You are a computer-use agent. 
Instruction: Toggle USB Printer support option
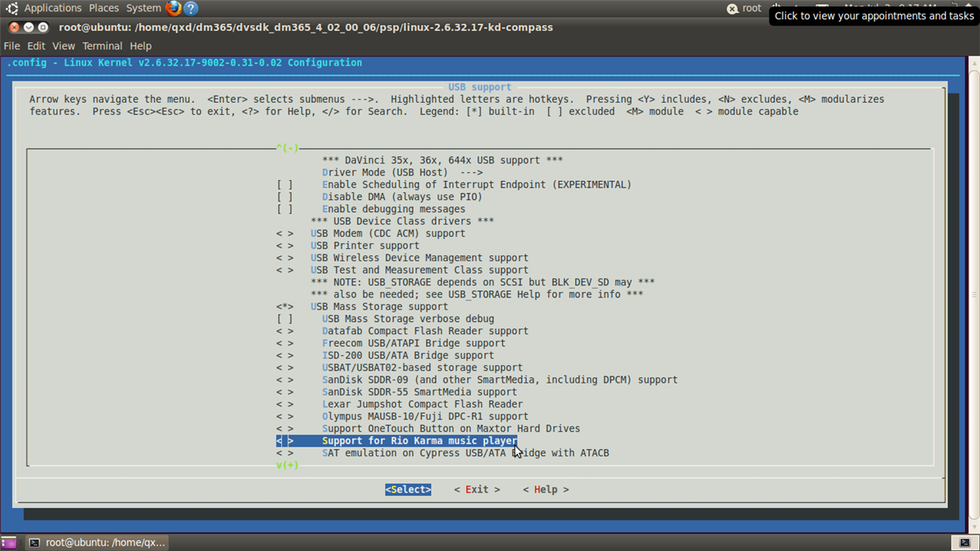click(284, 246)
